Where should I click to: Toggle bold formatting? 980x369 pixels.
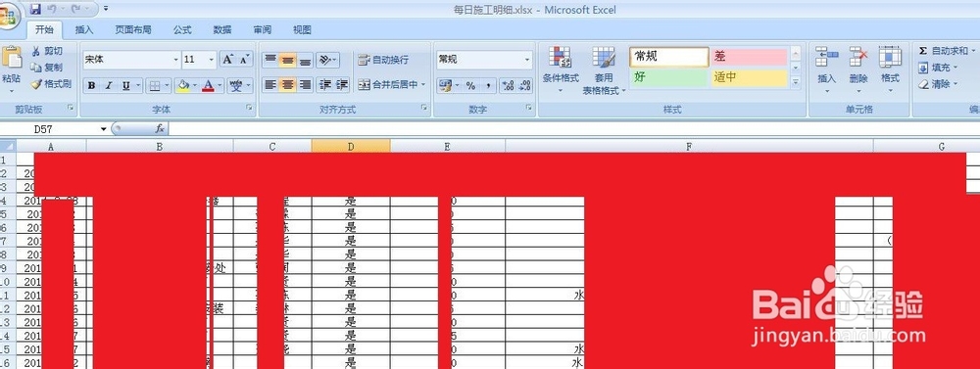pos(91,85)
